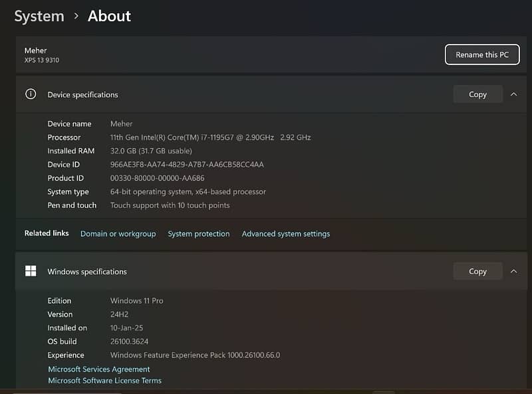Screen dimensions: 532x394
Task: Open the Domain or workgroup link
Action: [x=118, y=234]
